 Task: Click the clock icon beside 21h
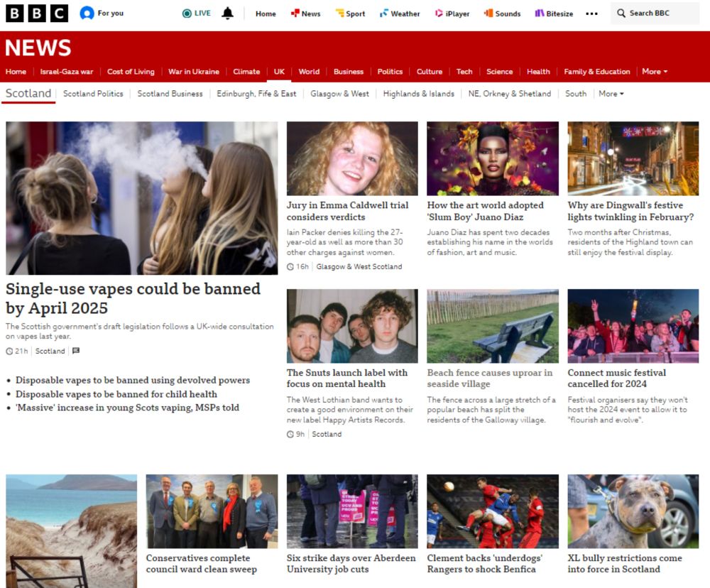click(x=9, y=351)
